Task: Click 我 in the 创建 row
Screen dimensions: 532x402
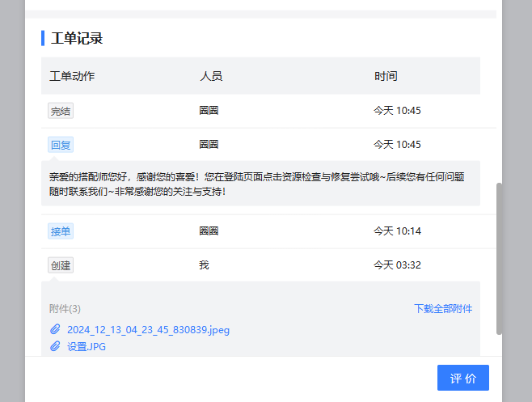Action: (204, 265)
